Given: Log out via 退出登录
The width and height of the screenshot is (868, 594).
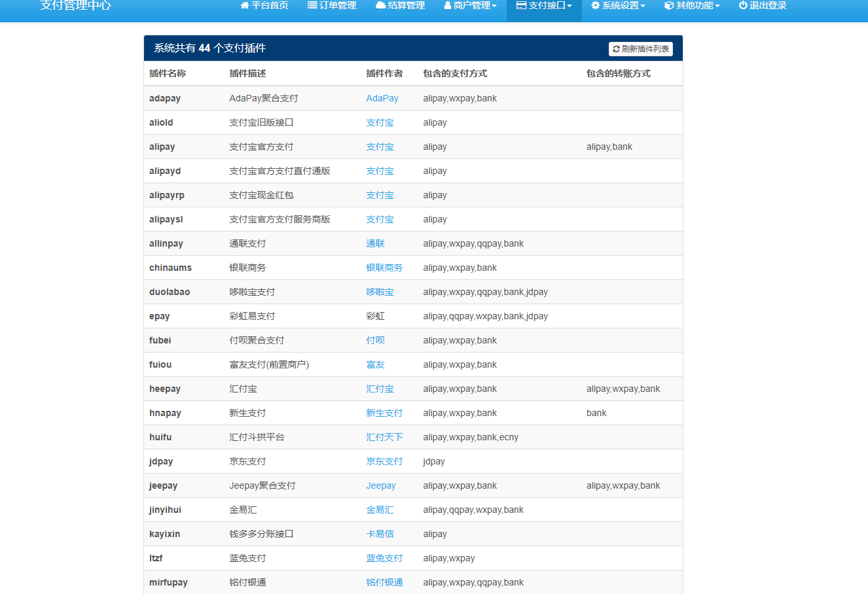Looking at the screenshot, I should click(x=763, y=5).
